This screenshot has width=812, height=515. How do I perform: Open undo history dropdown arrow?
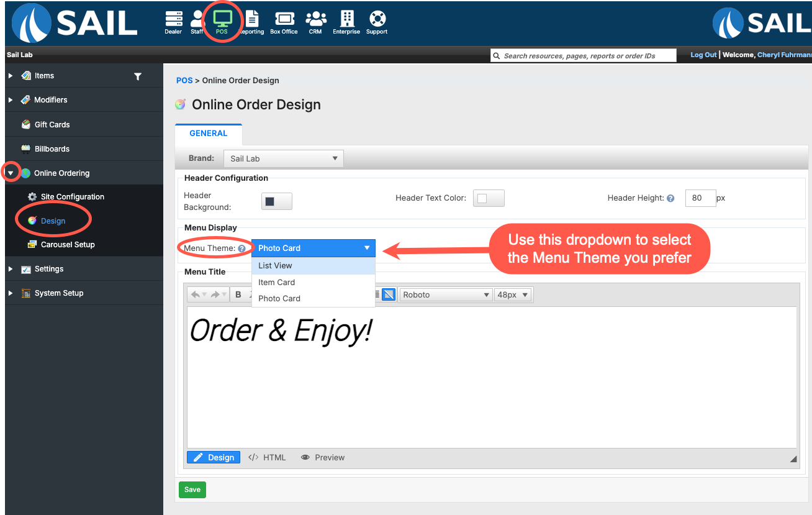click(x=204, y=294)
